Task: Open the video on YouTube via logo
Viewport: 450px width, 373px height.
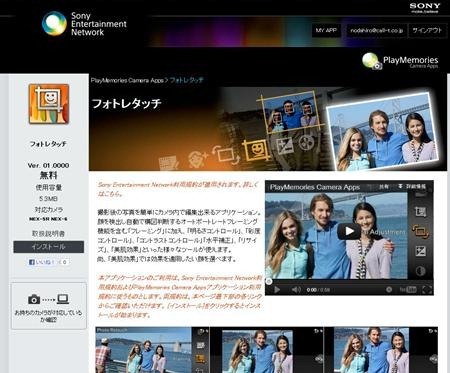Action: point(408,290)
